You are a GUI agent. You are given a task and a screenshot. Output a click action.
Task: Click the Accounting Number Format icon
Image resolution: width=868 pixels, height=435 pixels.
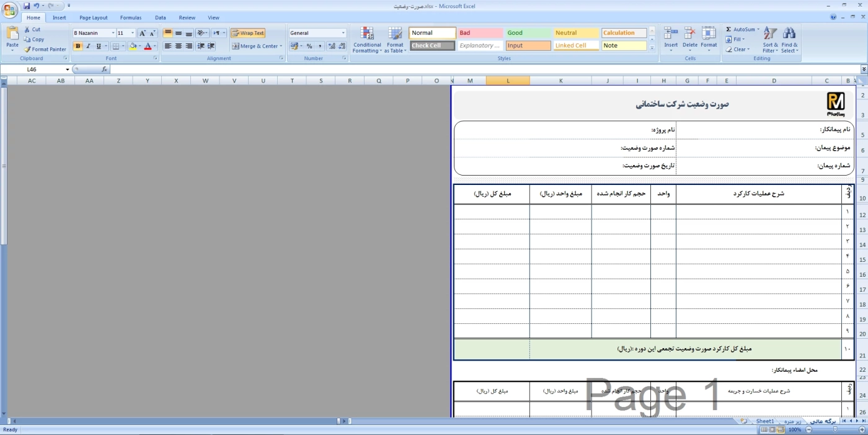(x=294, y=46)
